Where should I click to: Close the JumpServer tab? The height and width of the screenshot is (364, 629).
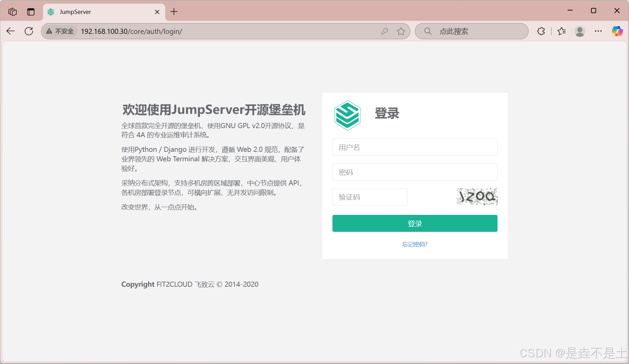(157, 12)
